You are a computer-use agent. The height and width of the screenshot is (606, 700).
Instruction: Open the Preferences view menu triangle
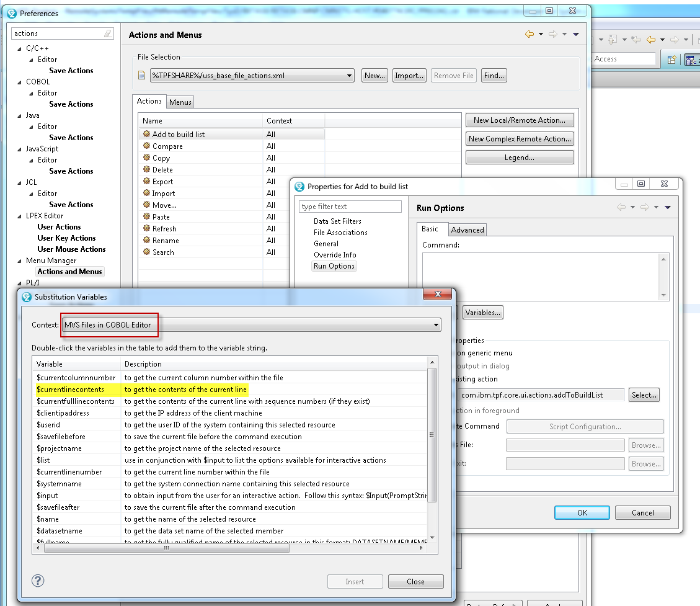[x=576, y=35]
